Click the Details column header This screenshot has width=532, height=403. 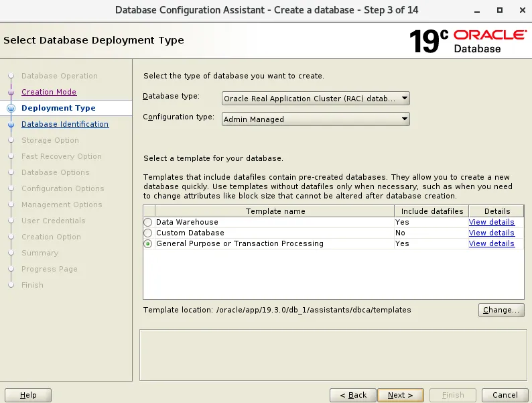[x=496, y=211]
